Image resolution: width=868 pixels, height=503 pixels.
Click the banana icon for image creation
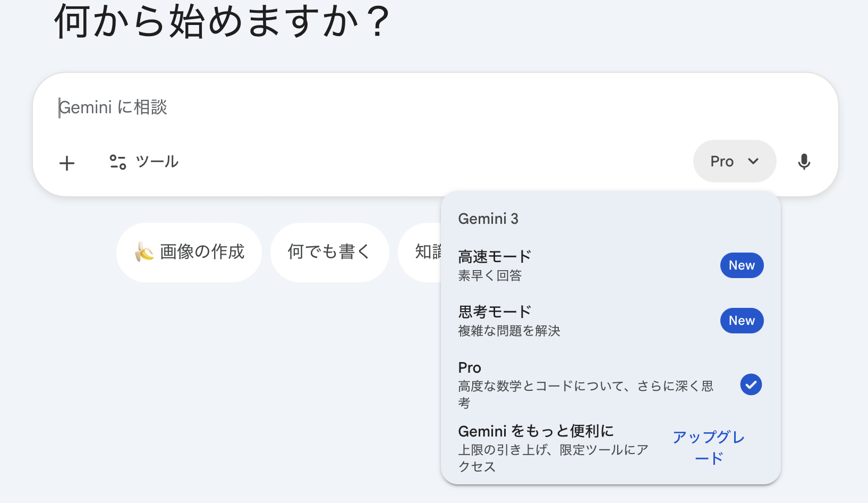pos(144,251)
